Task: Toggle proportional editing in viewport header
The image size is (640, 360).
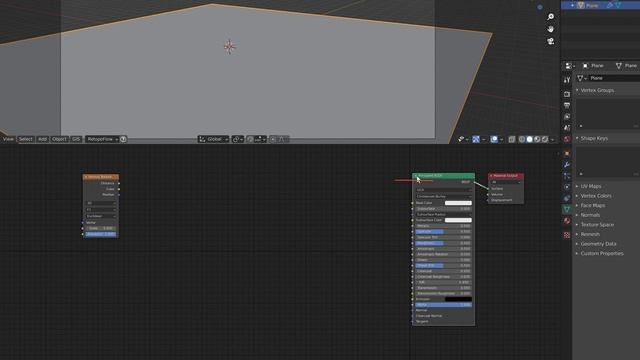Action: 273,139
